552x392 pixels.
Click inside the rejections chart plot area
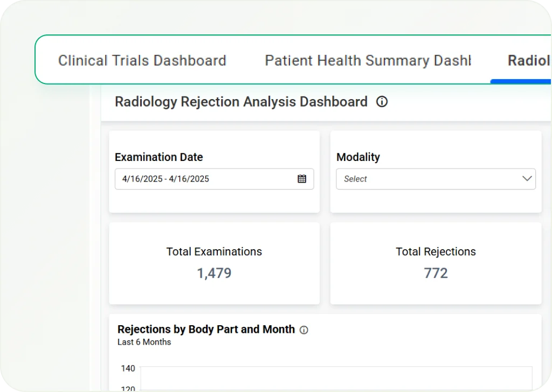pos(334,380)
